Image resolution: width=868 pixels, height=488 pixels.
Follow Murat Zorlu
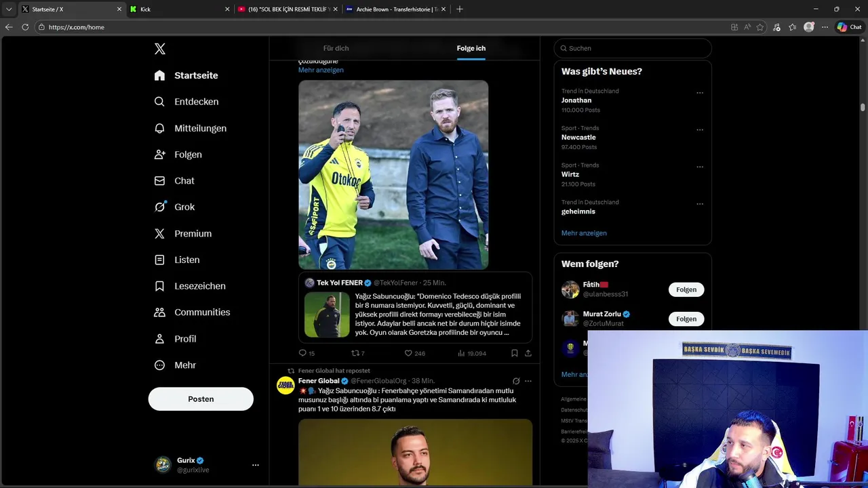tap(686, 319)
